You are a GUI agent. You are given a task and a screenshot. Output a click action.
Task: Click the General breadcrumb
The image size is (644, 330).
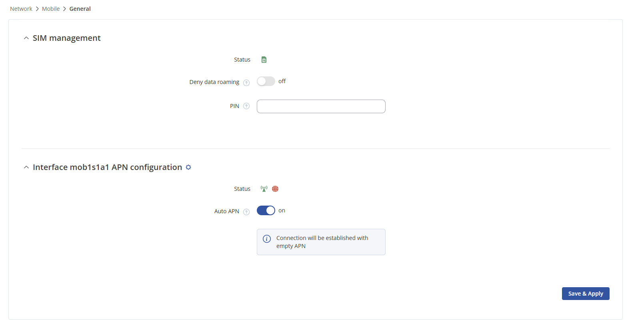[x=80, y=9]
